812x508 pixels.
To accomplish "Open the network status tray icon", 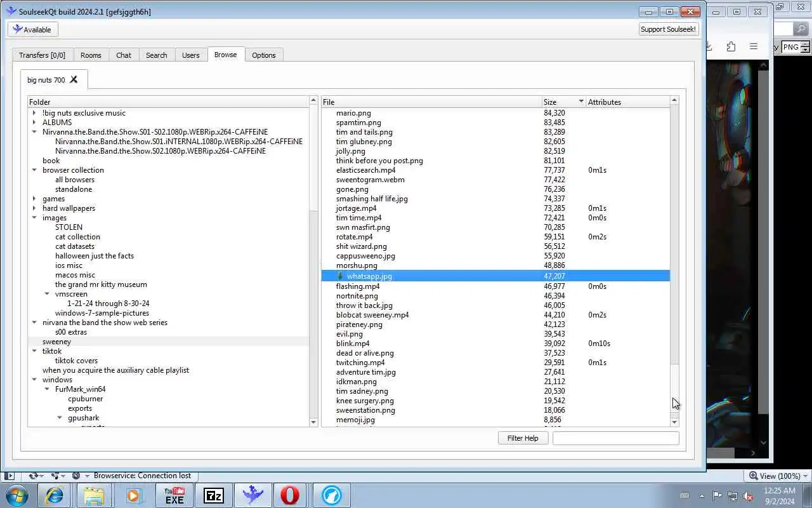I will click(x=733, y=496).
